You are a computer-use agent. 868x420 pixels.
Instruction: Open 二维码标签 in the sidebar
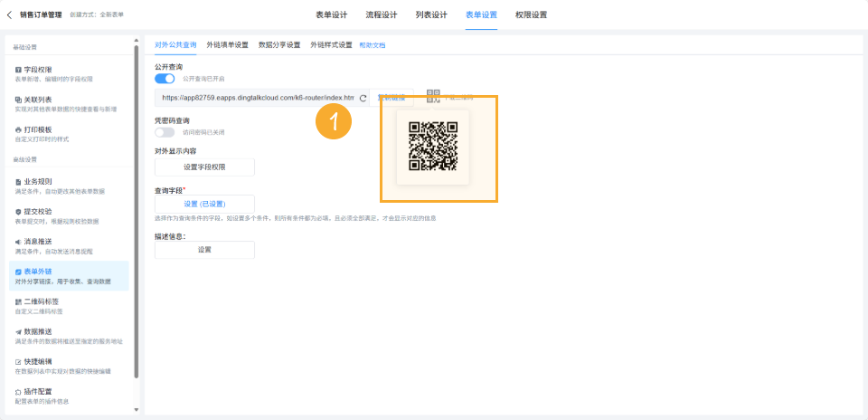[x=69, y=306]
